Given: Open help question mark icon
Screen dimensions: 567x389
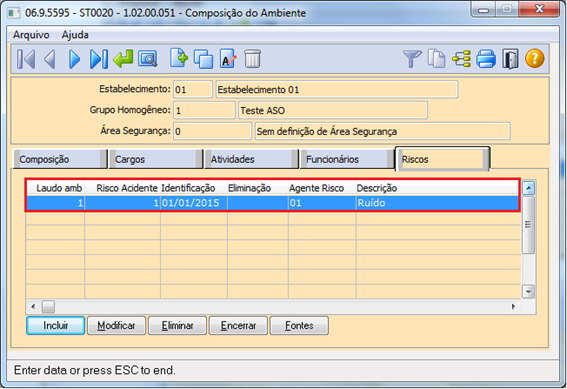Looking at the screenshot, I should click(534, 59).
